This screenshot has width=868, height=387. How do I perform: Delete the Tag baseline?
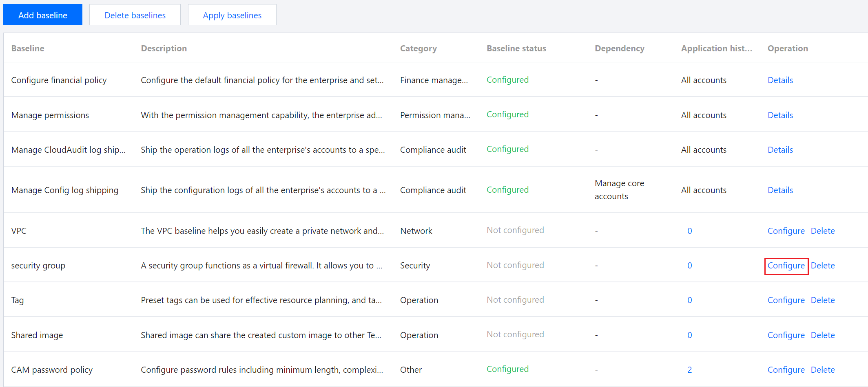click(x=822, y=300)
